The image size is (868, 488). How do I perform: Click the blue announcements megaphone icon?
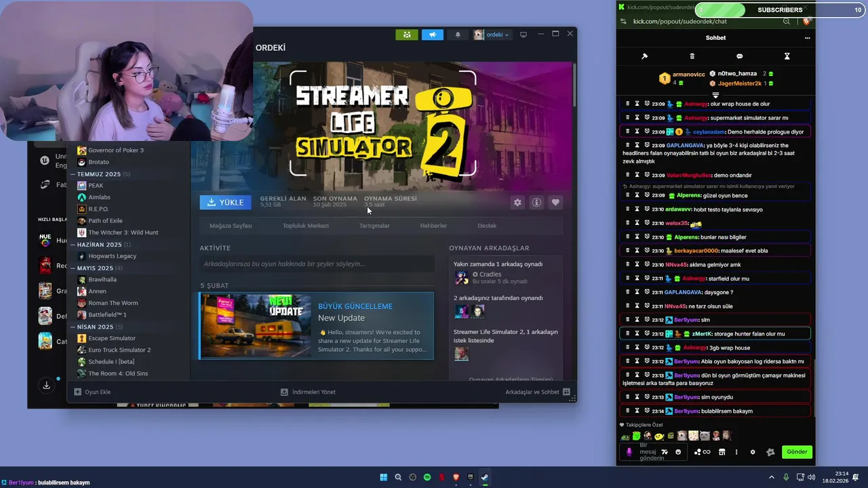tap(432, 35)
